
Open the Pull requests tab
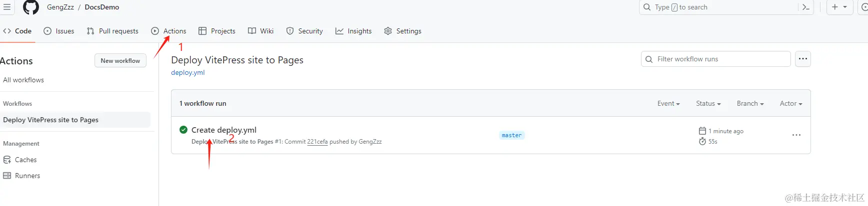point(112,31)
